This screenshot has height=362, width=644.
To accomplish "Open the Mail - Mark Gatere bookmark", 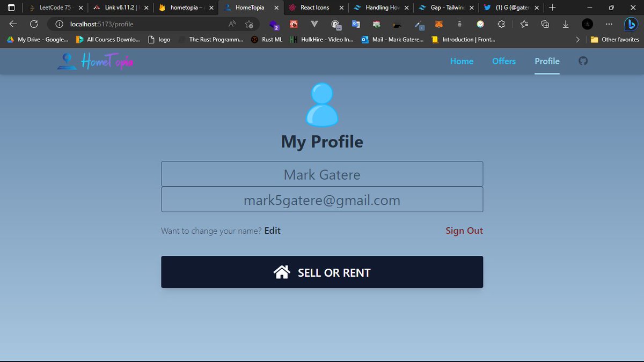I will (393, 40).
